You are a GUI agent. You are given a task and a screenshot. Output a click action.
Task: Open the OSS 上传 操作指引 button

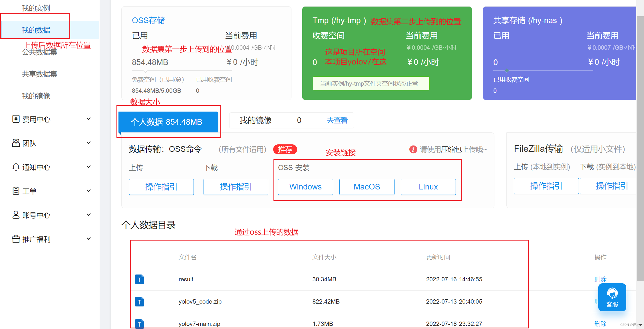pos(161,187)
